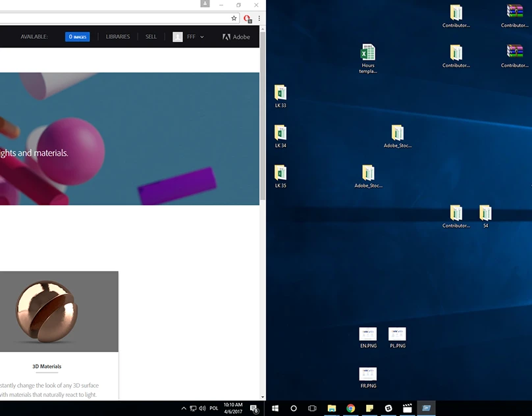Screen dimensions: 532x416
Task: Launch Google Chrome from the taskbar
Action: click(x=351, y=408)
